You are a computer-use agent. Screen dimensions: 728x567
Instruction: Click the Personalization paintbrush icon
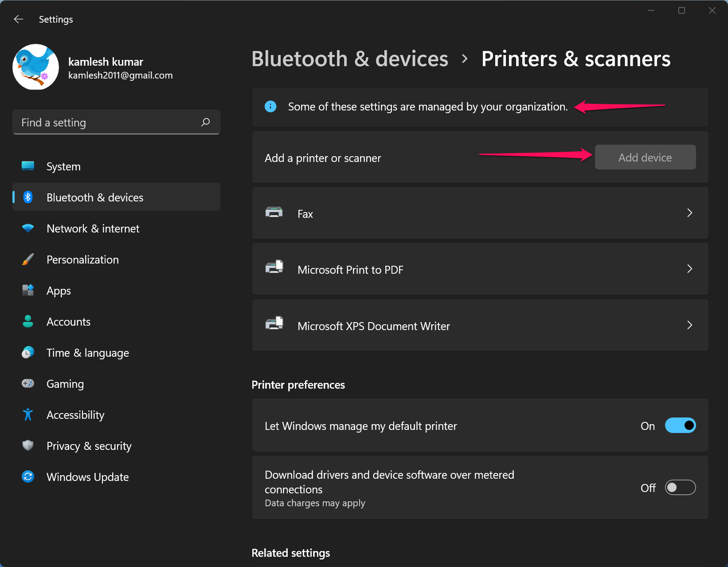click(x=28, y=259)
